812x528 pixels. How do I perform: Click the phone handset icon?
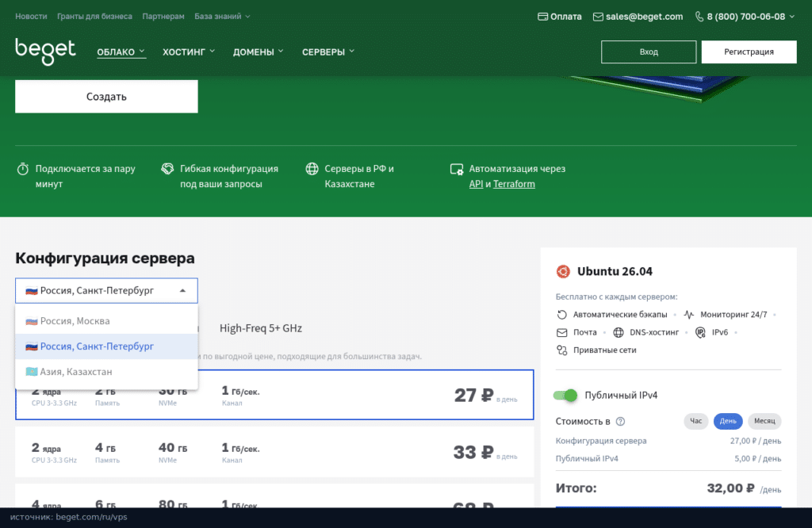(x=699, y=17)
